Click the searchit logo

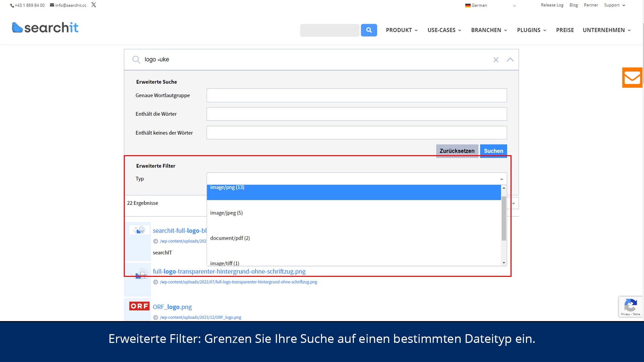pos(45,28)
